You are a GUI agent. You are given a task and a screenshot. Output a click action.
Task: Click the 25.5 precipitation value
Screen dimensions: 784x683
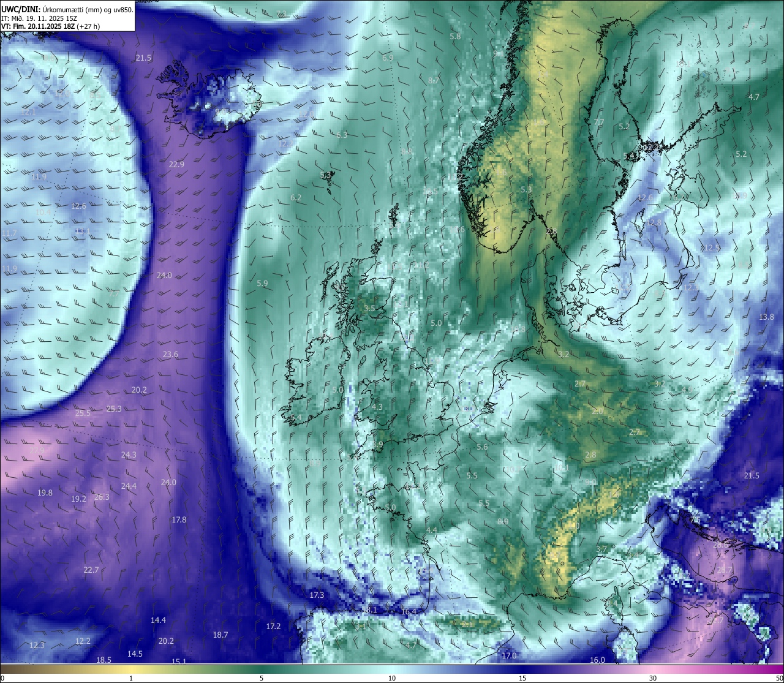pyautogui.click(x=83, y=413)
